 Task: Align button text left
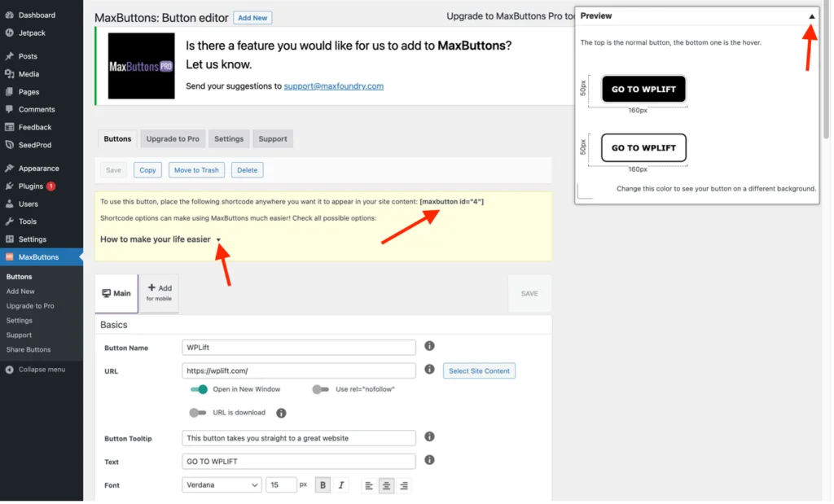tap(369, 485)
